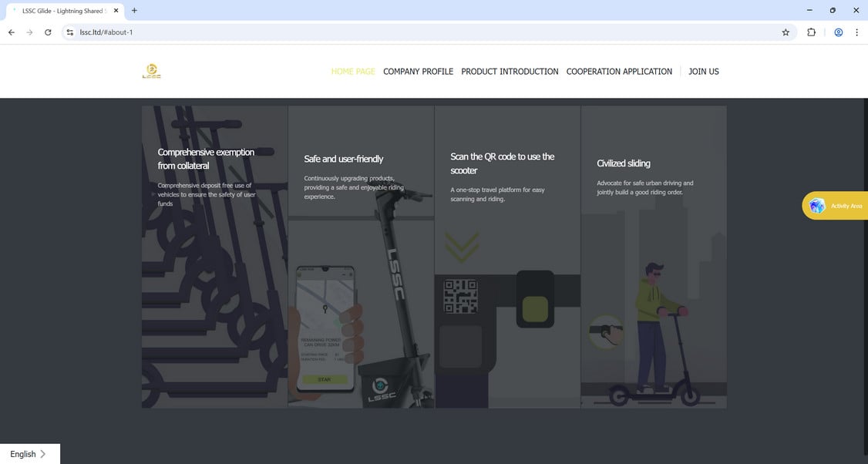Open Chrome's three-dot menu
The width and height of the screenshot is (868, 464).
(x=857, y=32)
